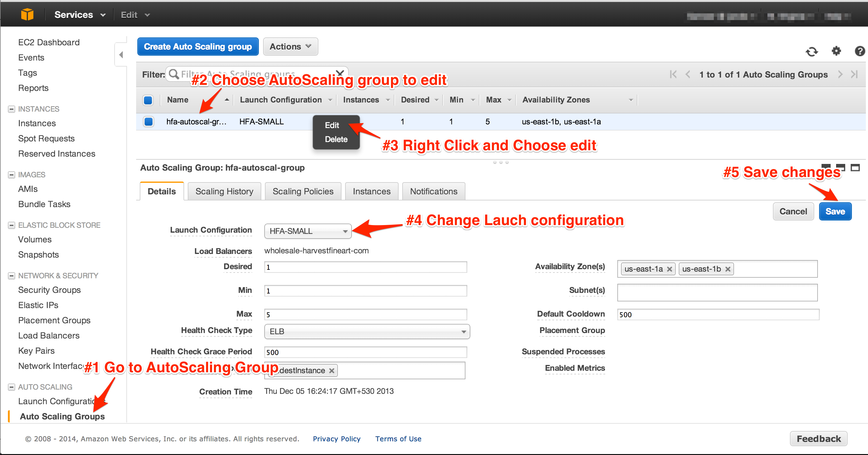Screen dimensions: 868x455
Task: Open Volumes in sidebar
Action: pos(35,239)
